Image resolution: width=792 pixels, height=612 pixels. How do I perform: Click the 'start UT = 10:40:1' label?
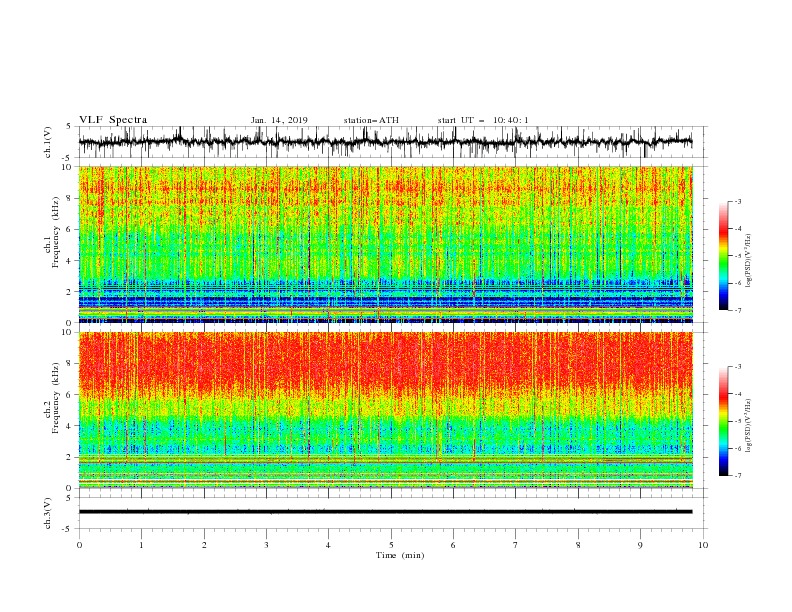[x=483, y=120]
